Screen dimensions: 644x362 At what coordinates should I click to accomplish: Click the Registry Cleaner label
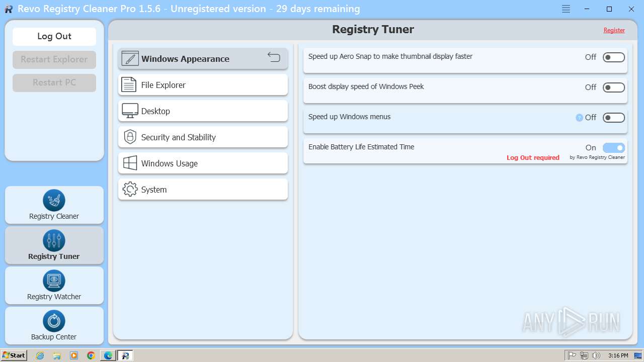point(54,216)
